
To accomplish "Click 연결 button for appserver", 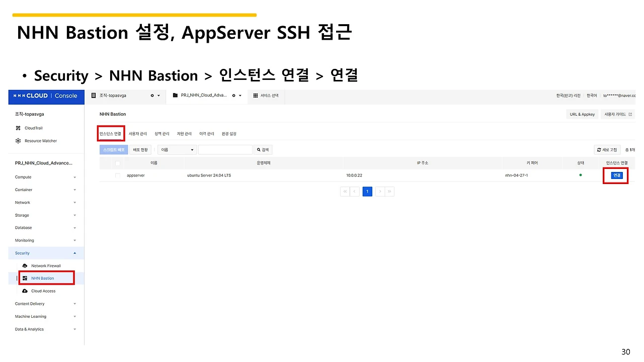I will point(617,175).
